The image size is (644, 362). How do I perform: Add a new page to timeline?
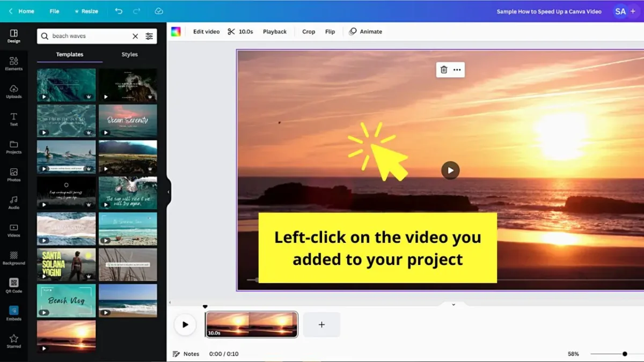pyautogui.click(x=321, y=324)
